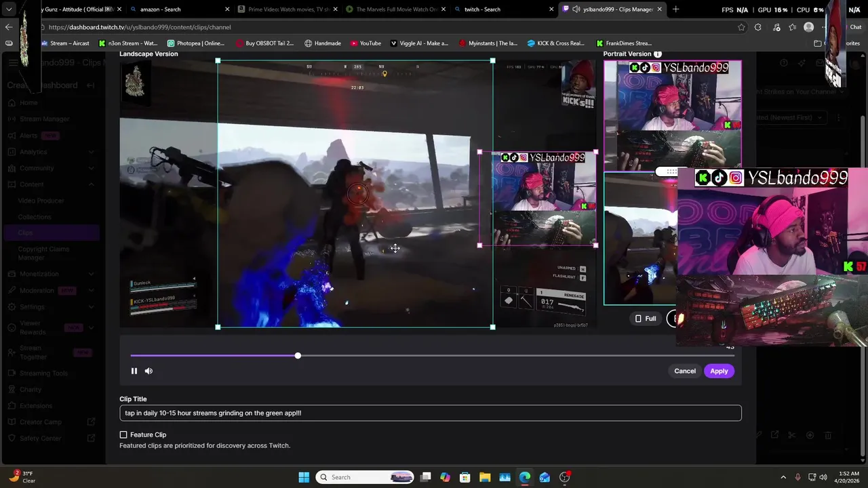Image resolution: width=868 pixels, height=488 pixels.
Task: Open the Photopea Online bookmark
Action: [195, 43]
